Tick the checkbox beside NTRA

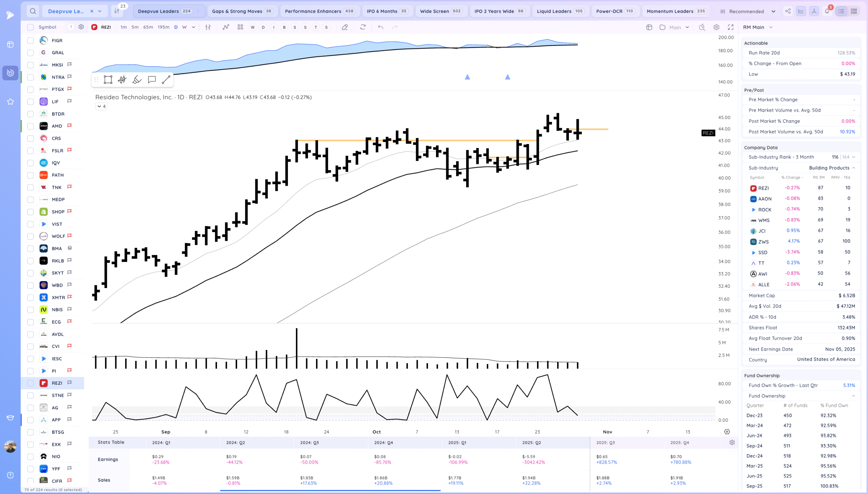[31, 77]
